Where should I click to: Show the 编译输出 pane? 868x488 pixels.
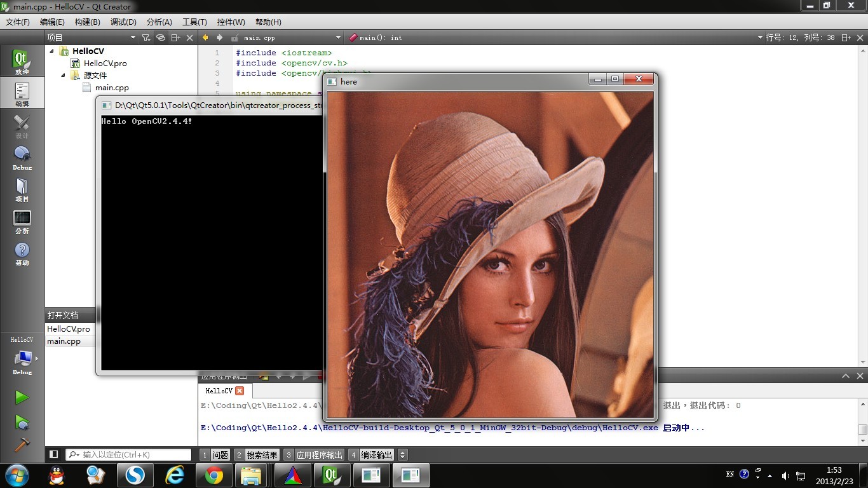tap(371, 455)
